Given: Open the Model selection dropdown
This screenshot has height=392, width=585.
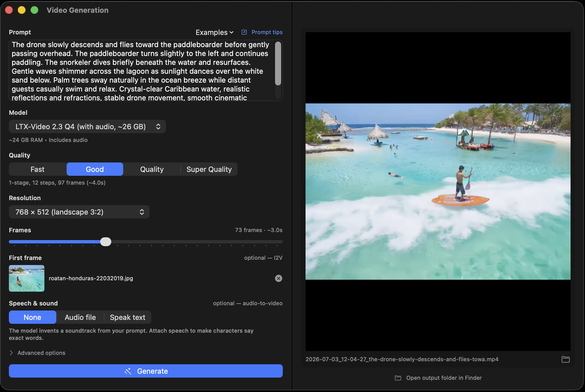Looking at the screenshot, I should 87,126.
